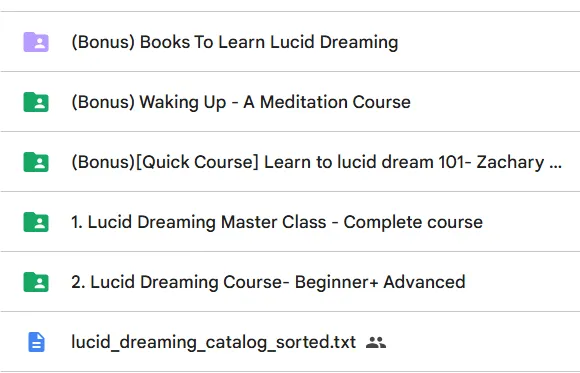Click empty space right of Master Class title
The image size is (580, 373).
tap(531, 222)
